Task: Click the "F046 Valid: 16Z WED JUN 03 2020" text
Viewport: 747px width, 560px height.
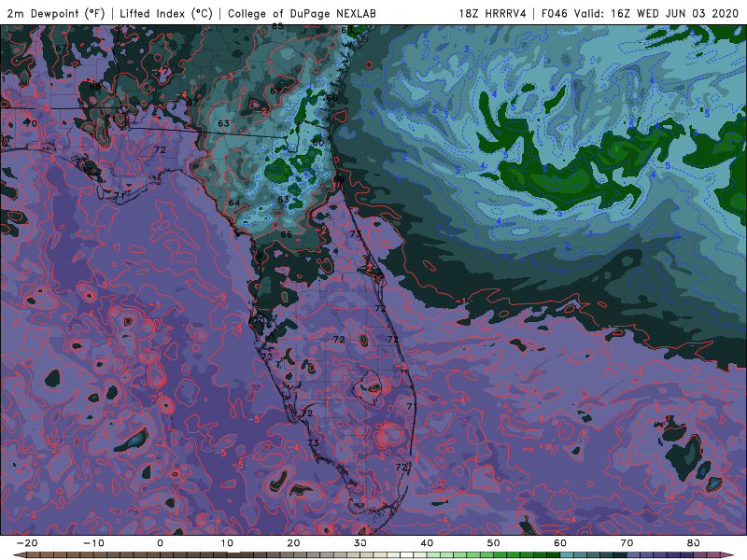Action: point(640,13)
